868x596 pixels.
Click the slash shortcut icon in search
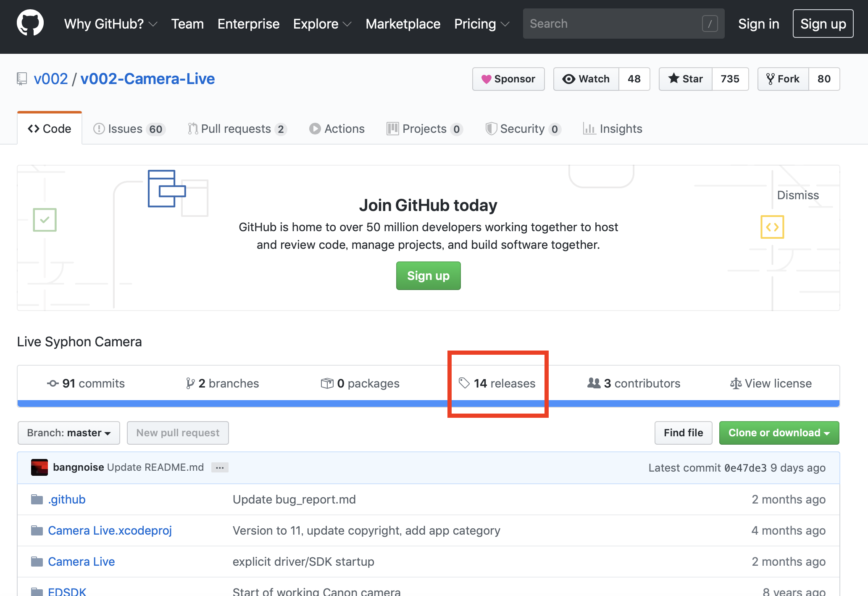(710, 24)
